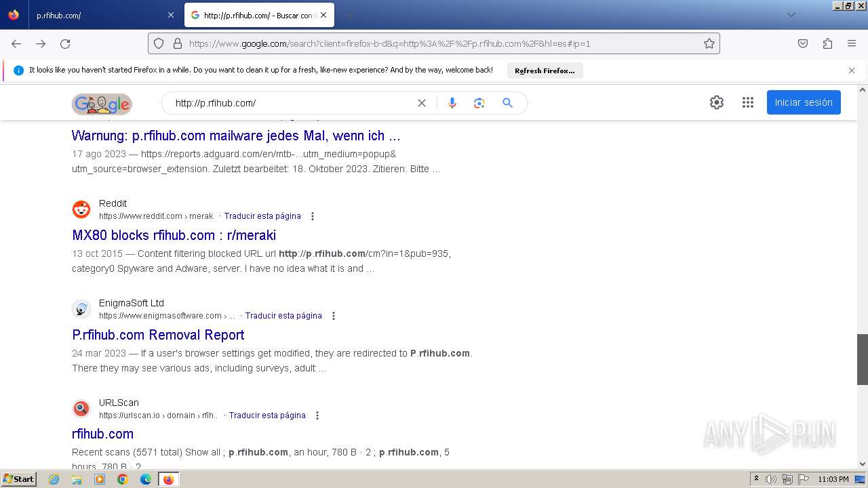Open the Firefox extensions menu
Viewport: 868px width, 488px height.
click(x=827, y=43)
